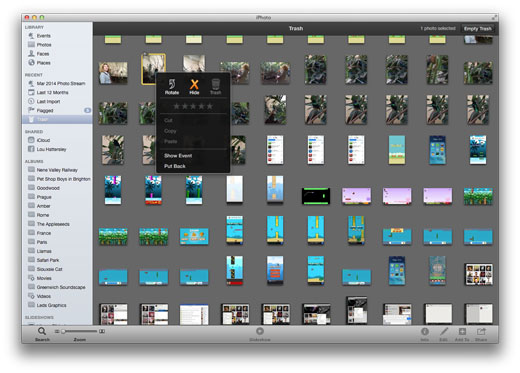Select Put Back from context menu

point(175,166)
